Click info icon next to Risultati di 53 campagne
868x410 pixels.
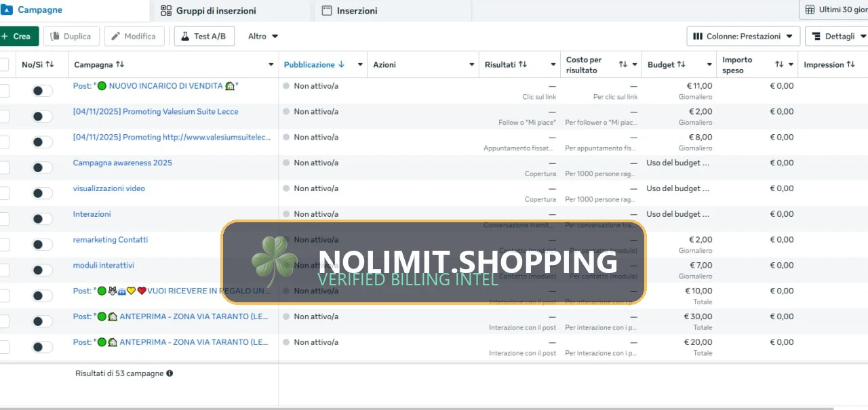click(x=170, y=373)
